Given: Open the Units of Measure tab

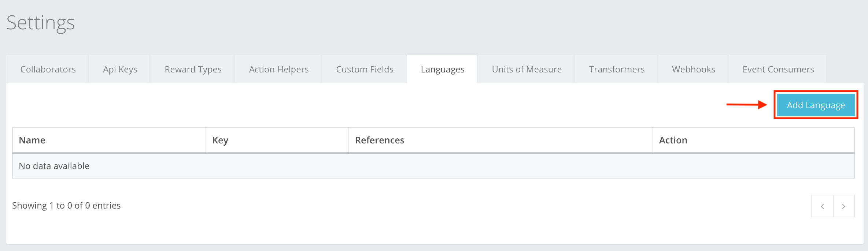Looking at the screenshot, I should [527, 69].
